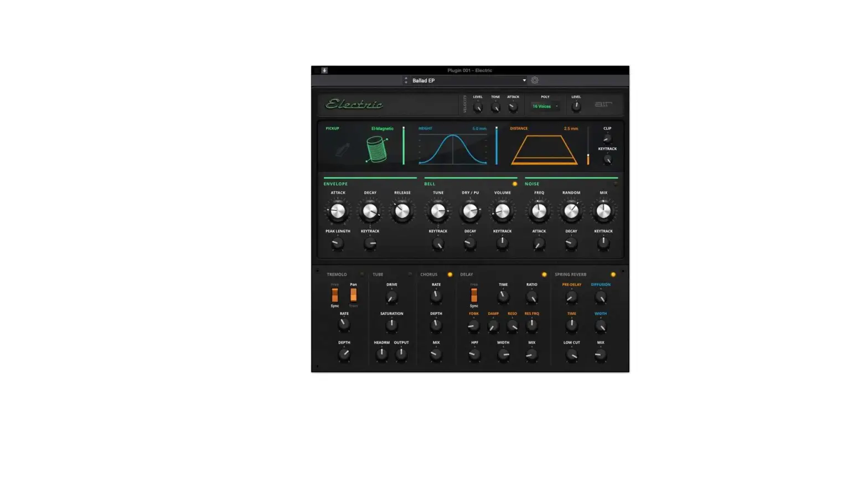Screen dimensions: 868x478
Task: Click the Velocity Tone knob
Action: coord(495,107)
